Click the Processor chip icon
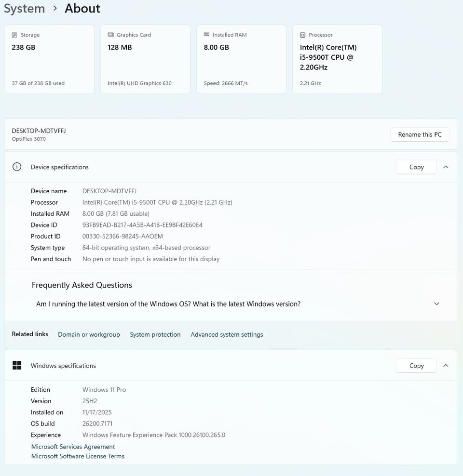 click(x=302, y=35)
